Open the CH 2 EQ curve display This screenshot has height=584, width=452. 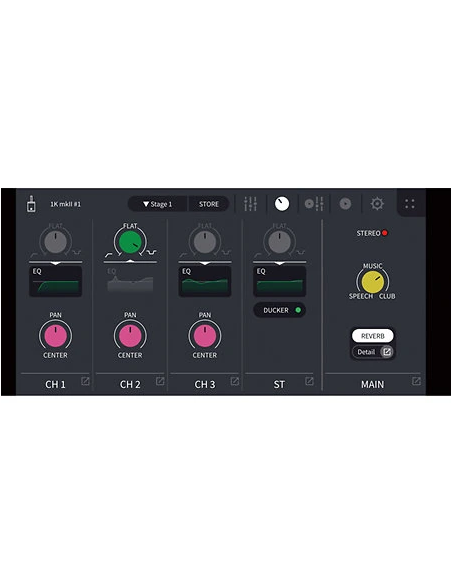click(x=130, y=281)
